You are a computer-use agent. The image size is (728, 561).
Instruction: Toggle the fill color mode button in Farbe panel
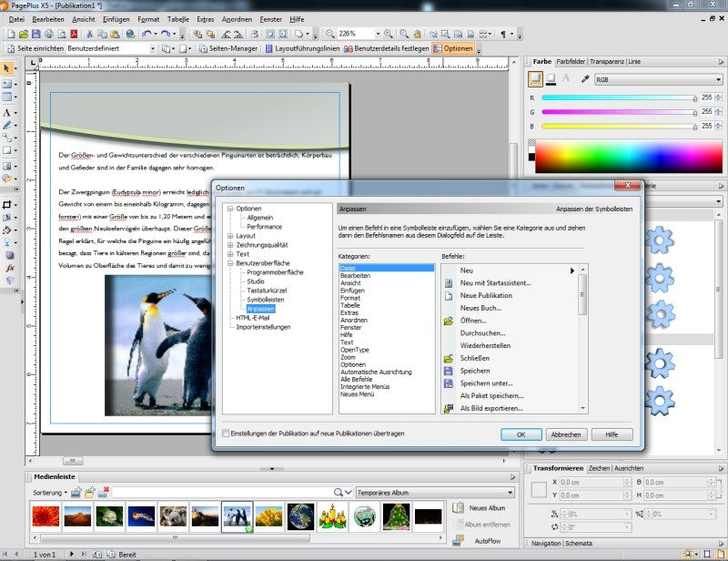(x=535, y=78)
